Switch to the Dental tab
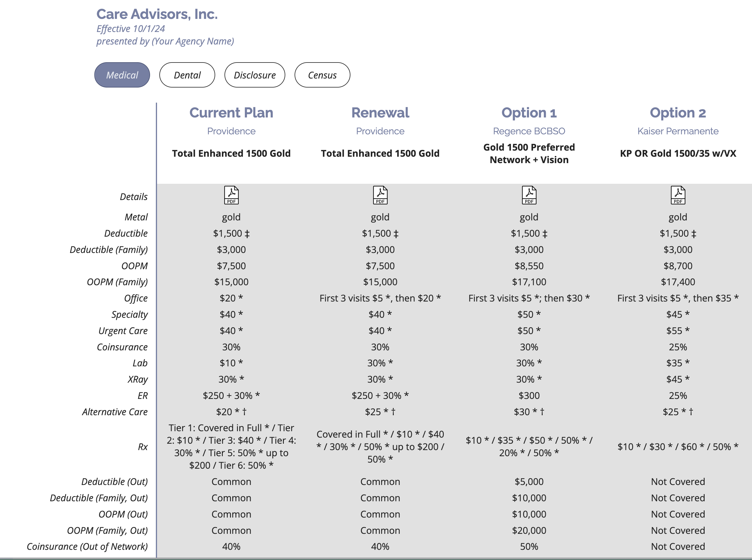This screenshot has height=560, width=752. tap(187, 75)
